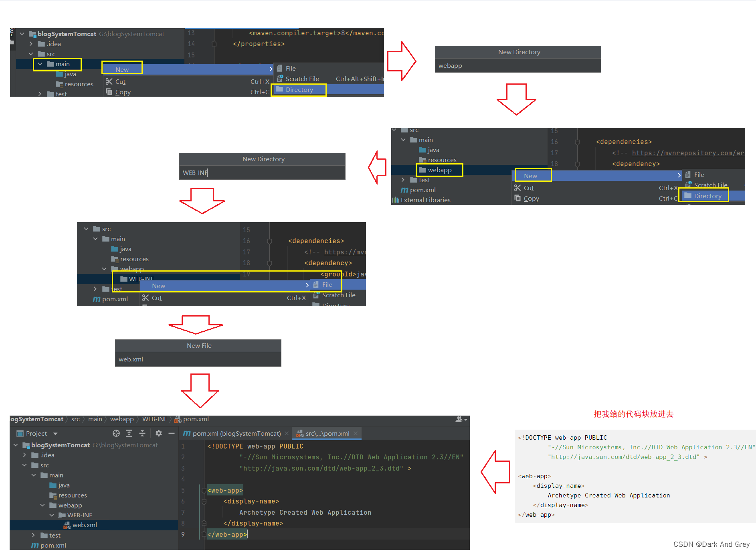
Task: Expand test folder below selected web.xml
Action: click(x=33, y=535)
